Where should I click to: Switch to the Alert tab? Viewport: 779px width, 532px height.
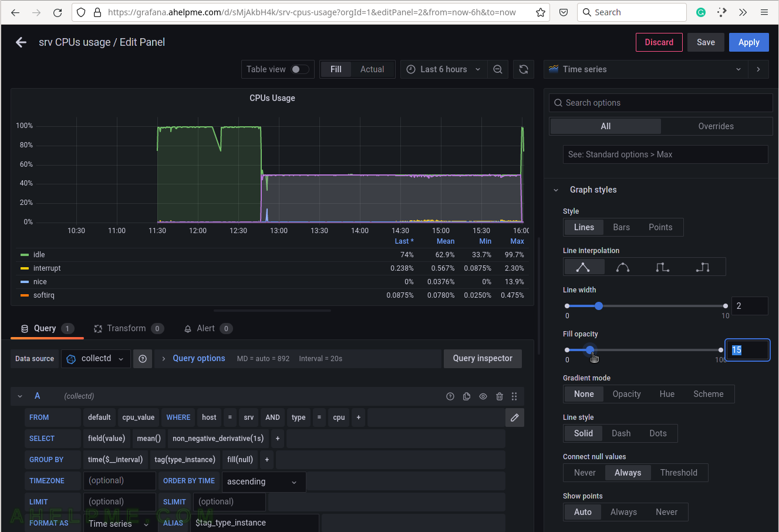208,328
